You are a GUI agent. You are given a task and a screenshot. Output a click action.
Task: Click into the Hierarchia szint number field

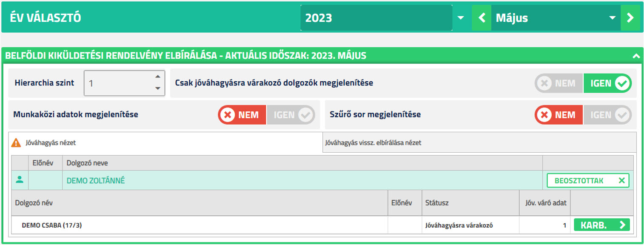pos(118,83)
